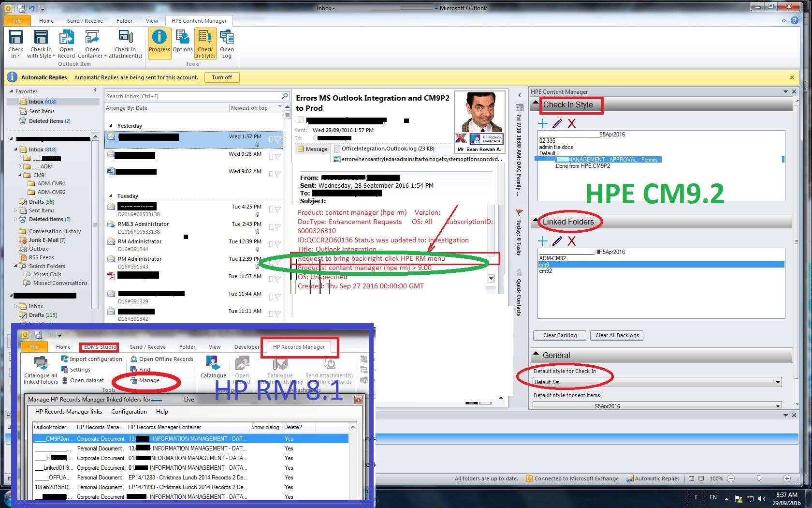
Task: Click the Check In with Style icon
Action: pyautogui.click(x=41, y=43)
